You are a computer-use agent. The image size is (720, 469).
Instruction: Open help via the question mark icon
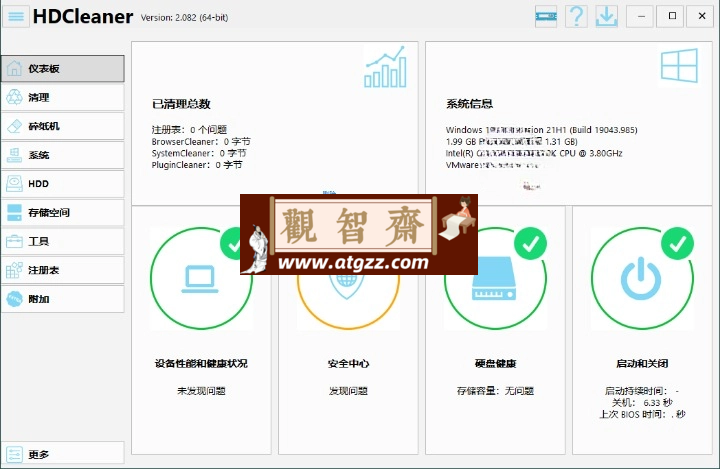click(x=576, y=17)
